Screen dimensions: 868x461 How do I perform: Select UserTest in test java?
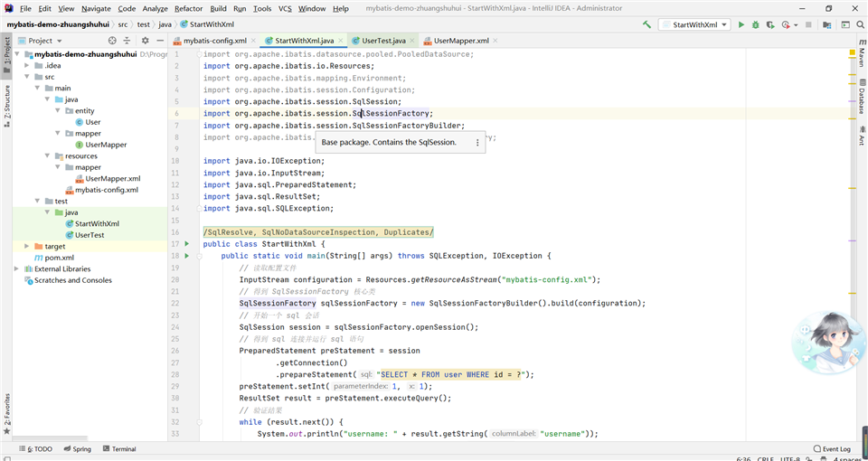point(85,235)
